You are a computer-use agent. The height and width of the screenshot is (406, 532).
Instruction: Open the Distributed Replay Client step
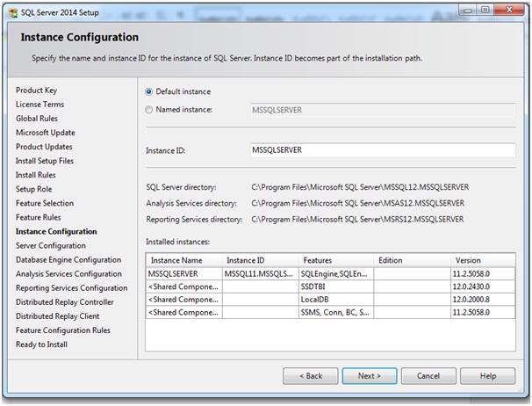(57, 316)
